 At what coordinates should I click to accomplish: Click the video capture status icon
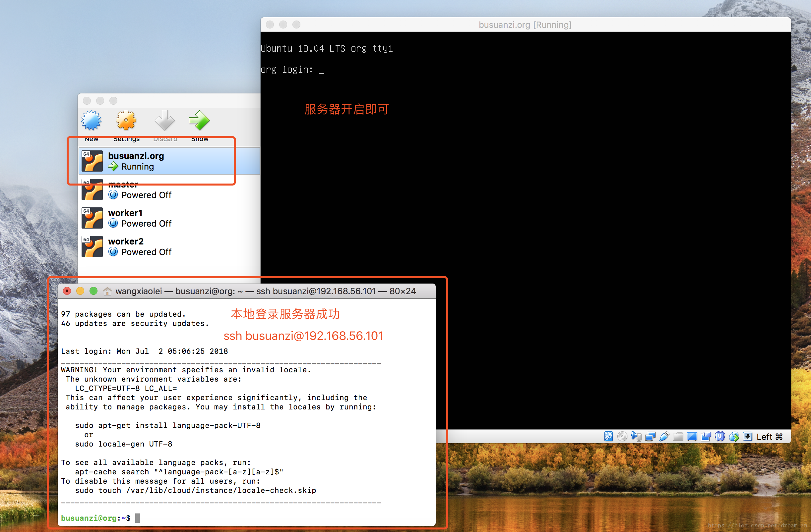(x=706, y=436)
